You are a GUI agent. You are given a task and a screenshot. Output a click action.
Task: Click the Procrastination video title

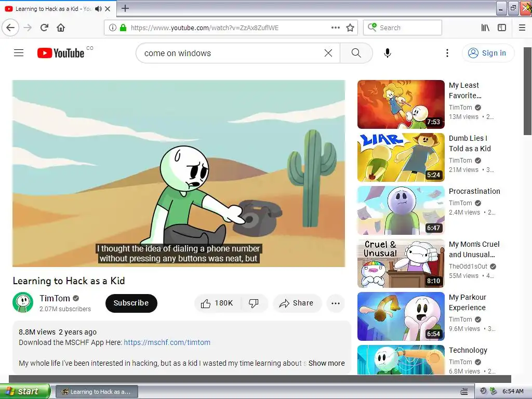[x=474, y=191]
